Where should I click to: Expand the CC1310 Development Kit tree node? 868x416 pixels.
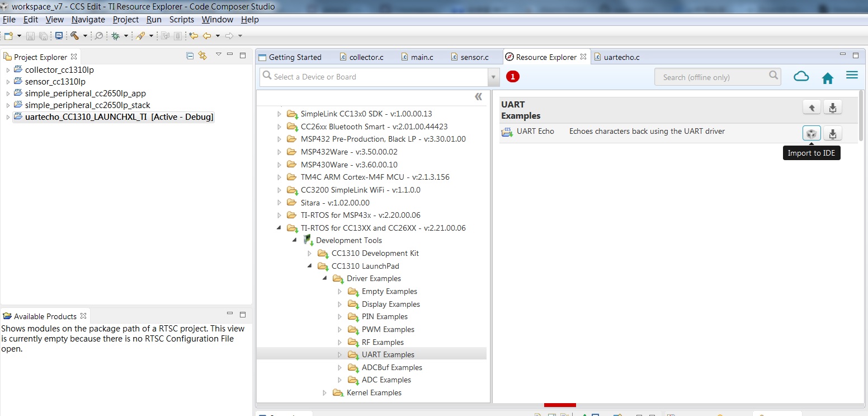click(310, 253)
